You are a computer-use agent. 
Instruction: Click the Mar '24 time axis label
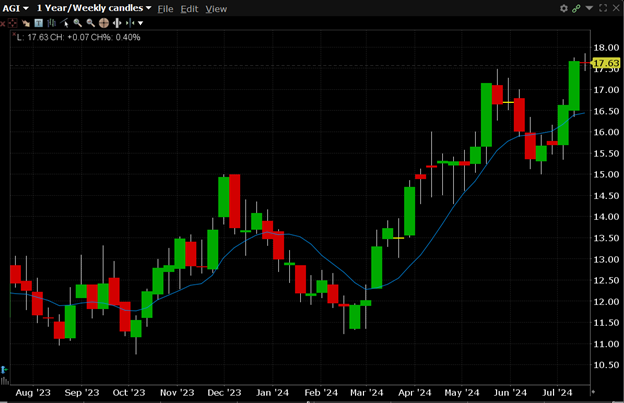pyautogui.click(x=367, y=393)
